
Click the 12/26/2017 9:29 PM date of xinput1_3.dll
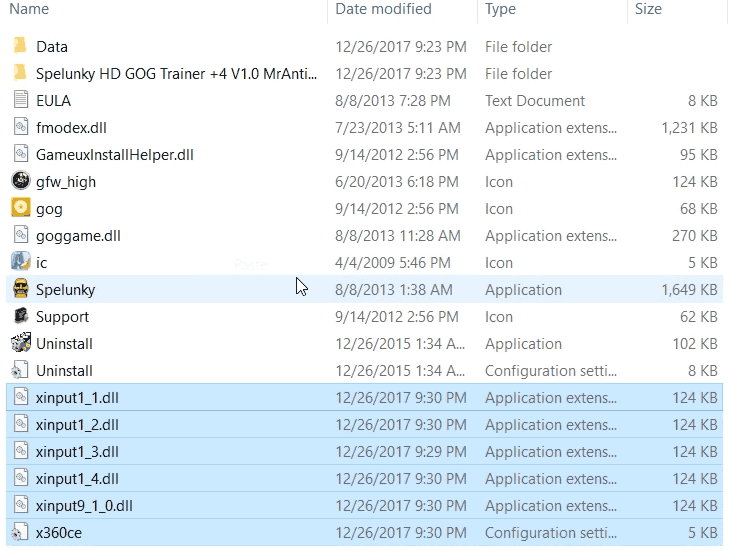pyautogui.click(x=401, y=452)
